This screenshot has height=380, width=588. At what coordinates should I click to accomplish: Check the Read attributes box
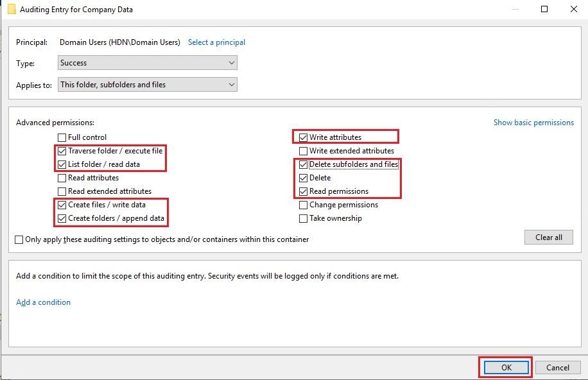pyautogui.click(x=62, y=178)
